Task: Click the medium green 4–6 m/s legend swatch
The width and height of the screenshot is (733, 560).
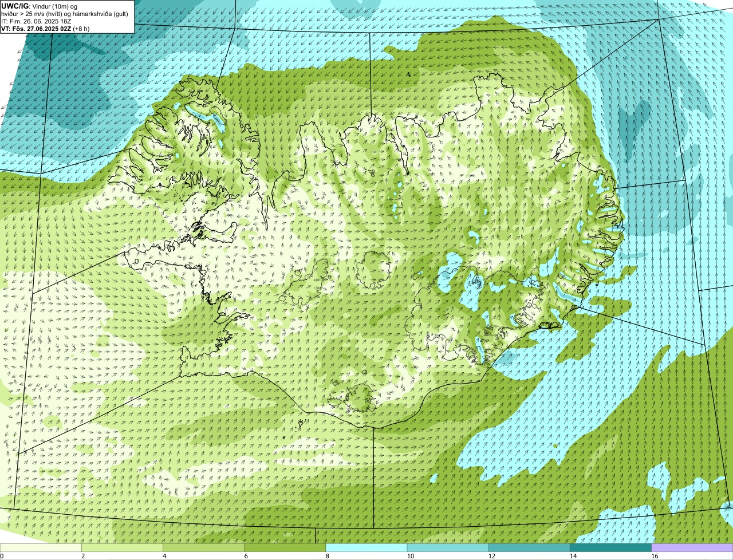Action: pyautogui.click(x=203, y=547)
